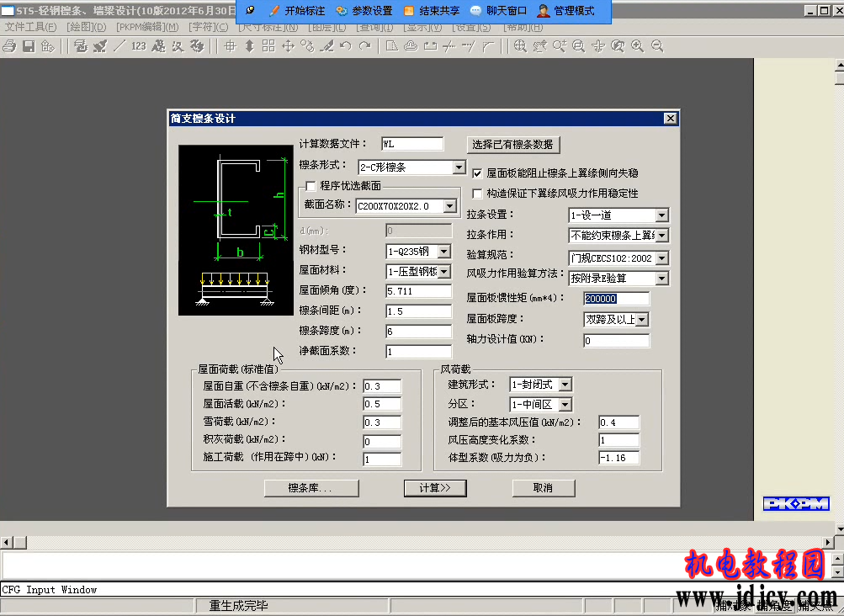The image size is (844, 616).
Task: Click the zoom window magnifier with crosshair icon
Action: [x=520, y=46]
